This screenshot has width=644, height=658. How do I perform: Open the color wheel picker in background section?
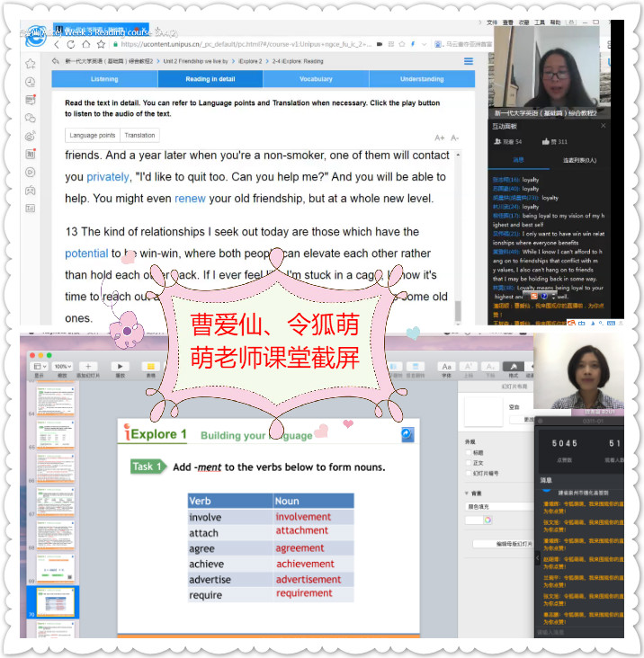[x=487, y=520]
